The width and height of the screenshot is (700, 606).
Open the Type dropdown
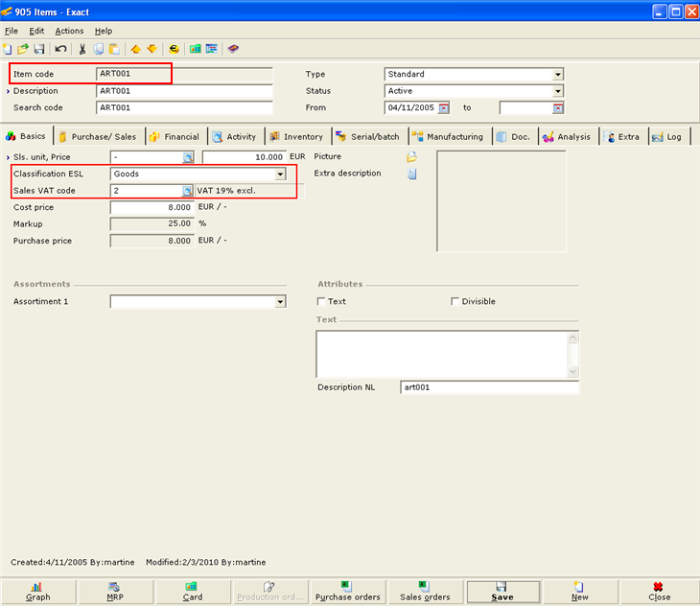557,74
